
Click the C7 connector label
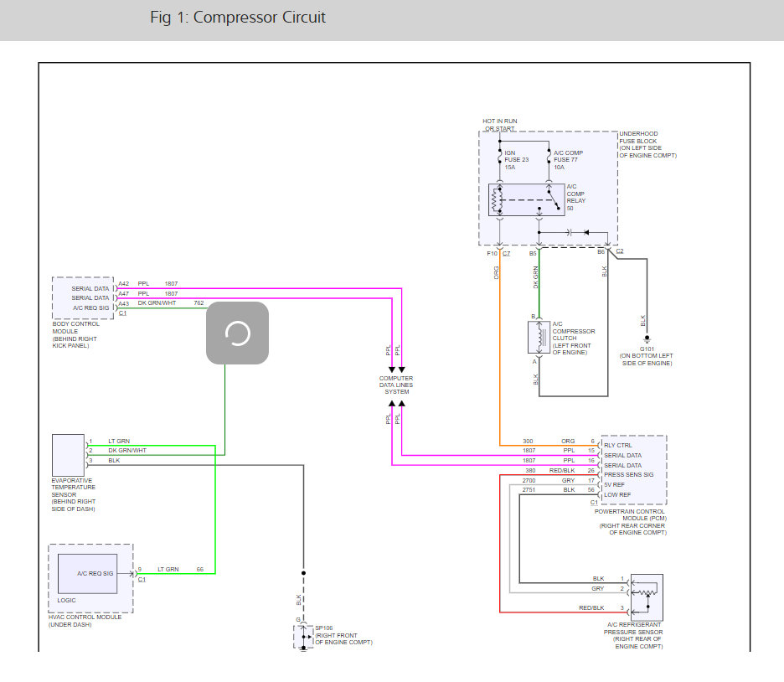click(x=506, y=252)
